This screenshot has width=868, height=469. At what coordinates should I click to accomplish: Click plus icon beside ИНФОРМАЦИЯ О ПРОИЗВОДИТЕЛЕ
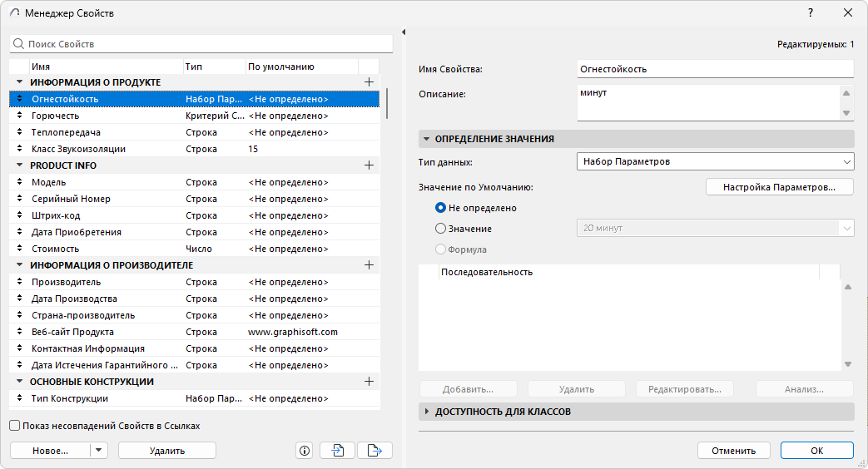point(370,265)
